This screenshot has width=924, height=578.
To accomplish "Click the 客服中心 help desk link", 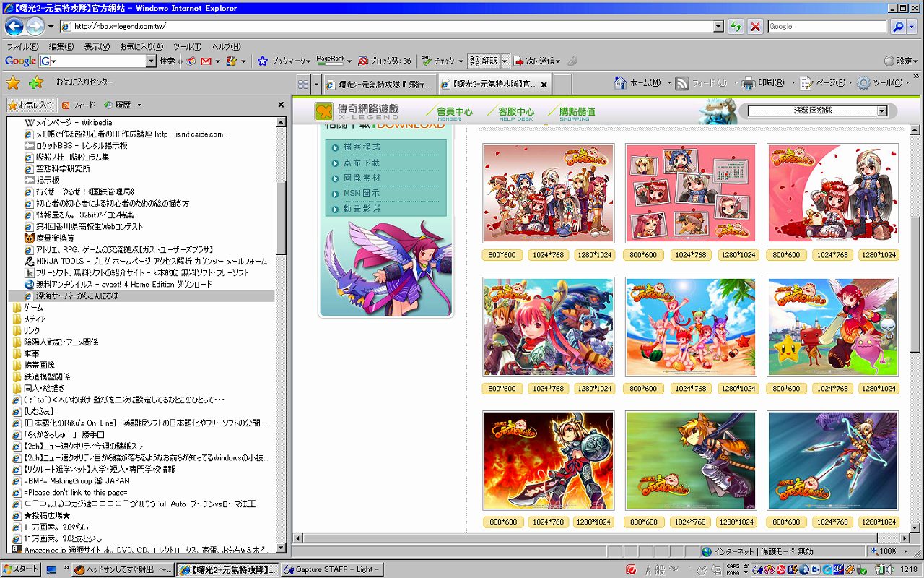I will (x=516, y=113).
